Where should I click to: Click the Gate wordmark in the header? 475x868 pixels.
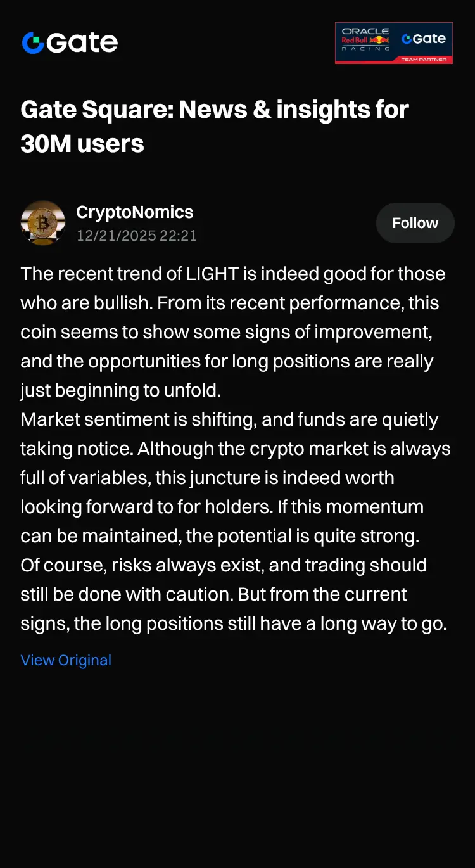click(x=82, y=42)
